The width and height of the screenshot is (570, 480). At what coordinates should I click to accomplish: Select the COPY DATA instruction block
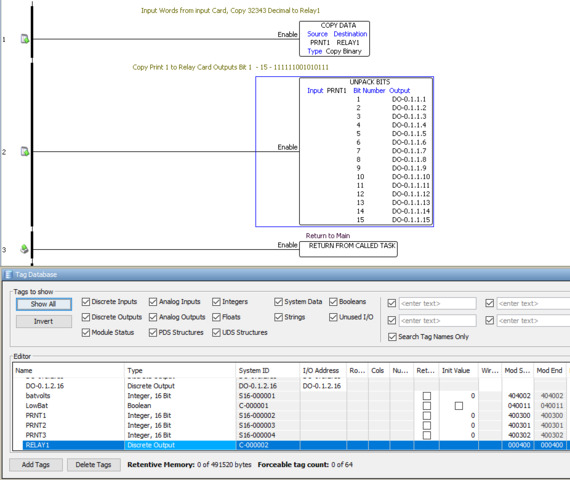point(334,39)
